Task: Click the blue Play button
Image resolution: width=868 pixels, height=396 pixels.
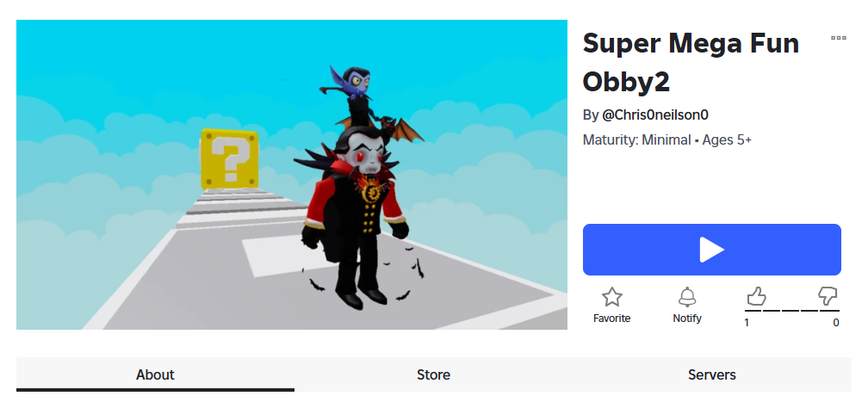Action: point(711,250)
